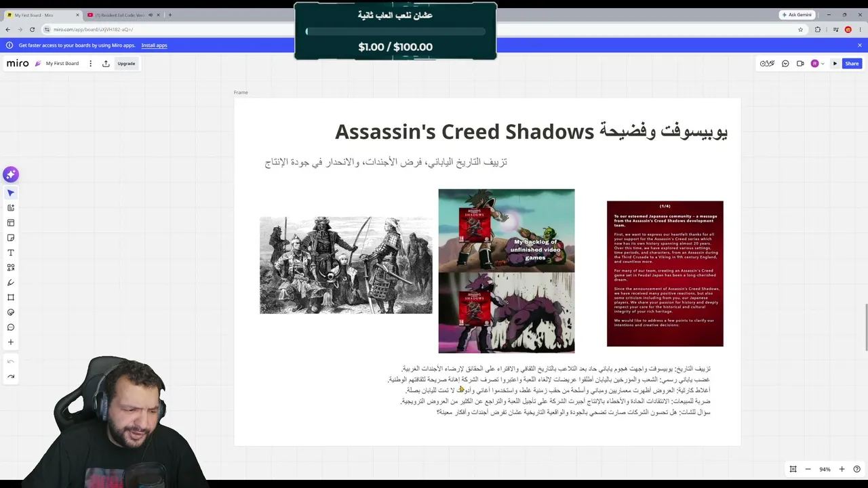The height and width of the screenshot is (488, 868).
Task: Open help question mark icon
Action: coord(856,469)
